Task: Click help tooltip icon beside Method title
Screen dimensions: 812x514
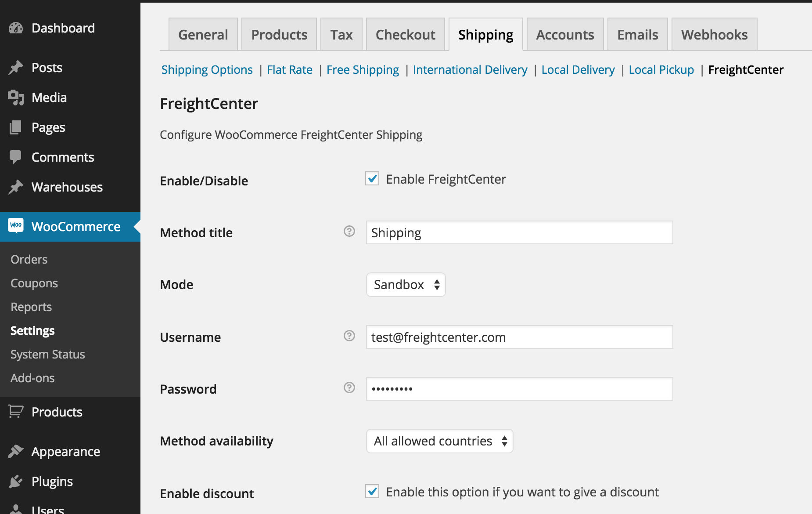Action: pyautogui.click(x=349, y=231)
